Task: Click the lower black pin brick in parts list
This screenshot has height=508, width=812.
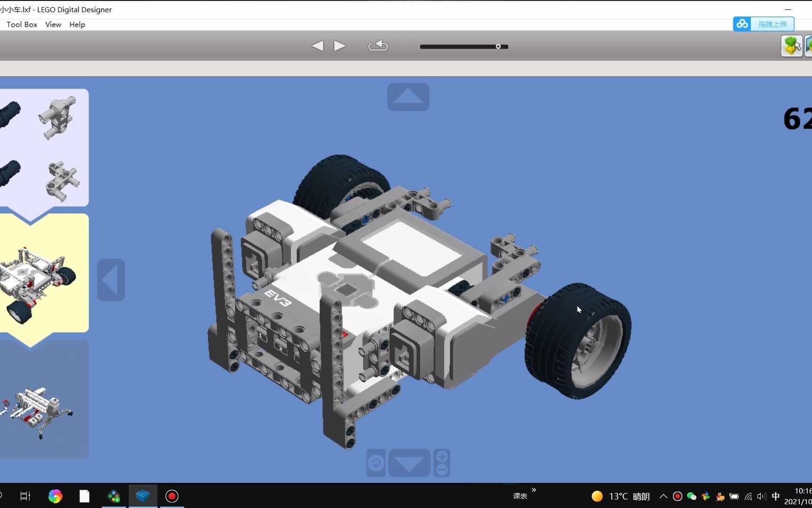Action: [9, 174]
